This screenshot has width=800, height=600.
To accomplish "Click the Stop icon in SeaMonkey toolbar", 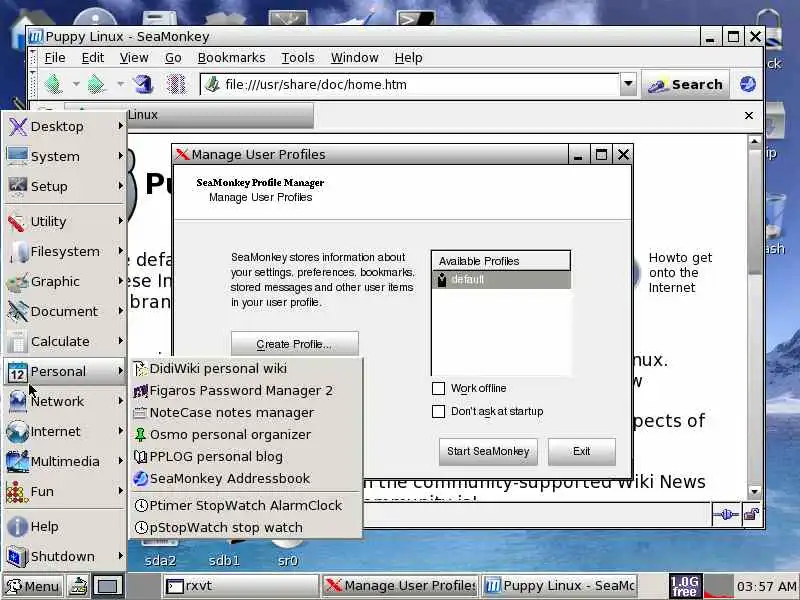I will (176, 84).
